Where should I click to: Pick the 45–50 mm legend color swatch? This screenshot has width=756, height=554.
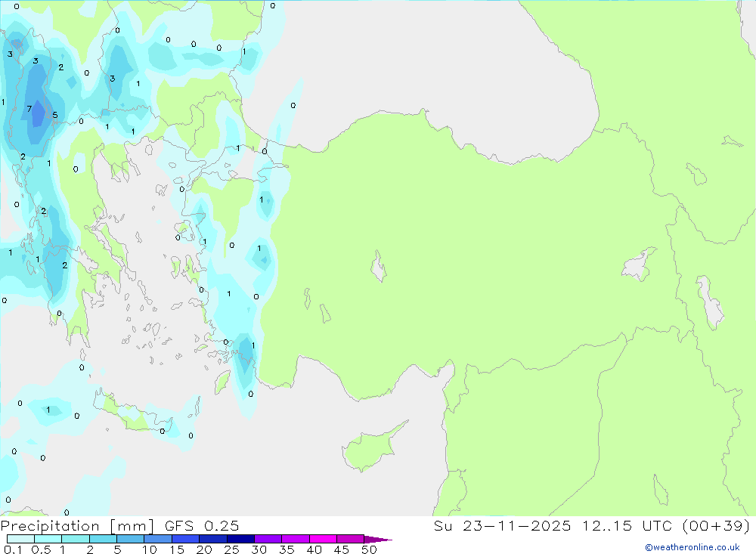click(351, 539)
